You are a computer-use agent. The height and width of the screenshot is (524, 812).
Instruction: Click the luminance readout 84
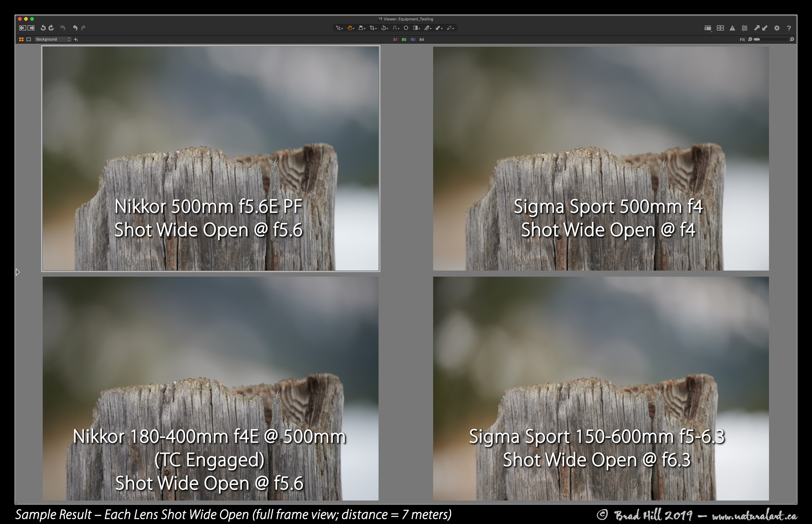tap(422, 39)
